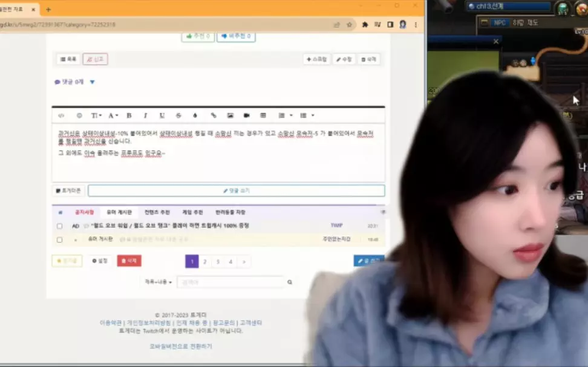Open the text color droplet tool

pyautogui.click(x=195, y=115)
